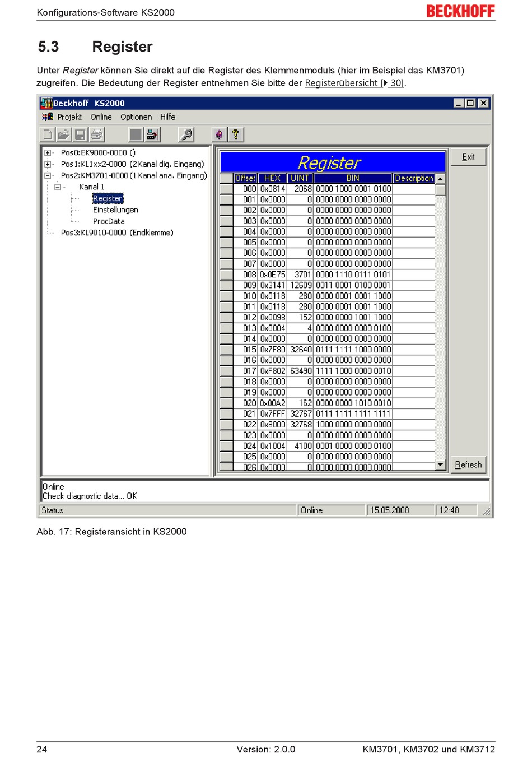Click the UINT column header

[x=300, y=178]
